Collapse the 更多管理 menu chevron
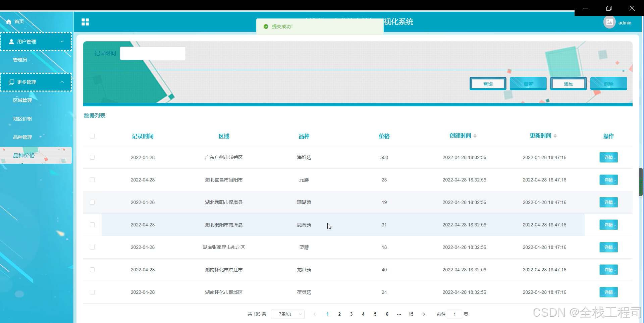 click(62, 82)
